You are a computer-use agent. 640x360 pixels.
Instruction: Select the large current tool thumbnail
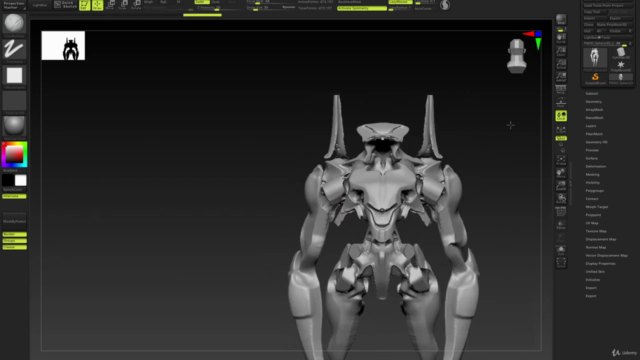pyautogui.click(x=595, y=58)
